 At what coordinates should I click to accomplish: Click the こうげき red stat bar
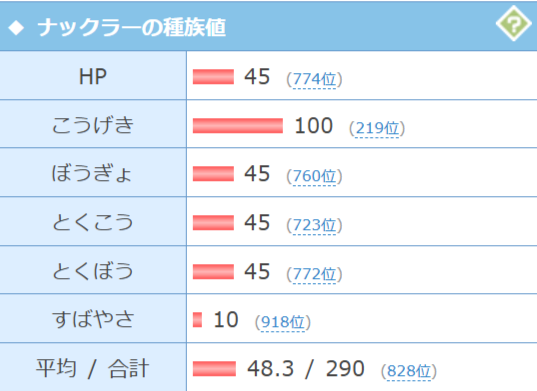click(238, 126)
